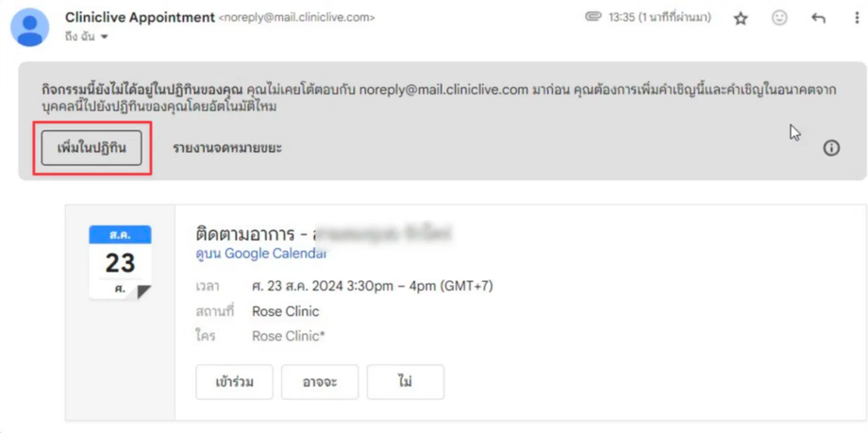
Task: Click รายงานจดหมายขยะ to report spam
Action: tap(227, 148)
